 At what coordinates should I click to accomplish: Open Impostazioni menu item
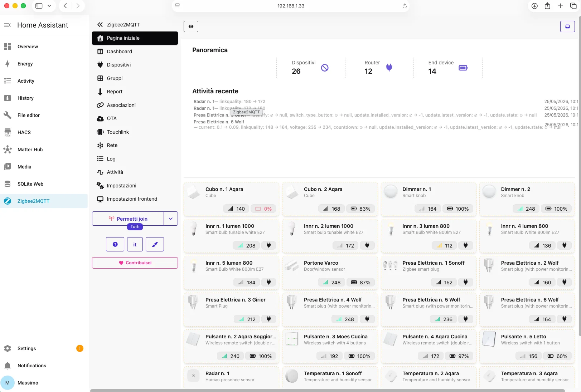pos(135,186)
